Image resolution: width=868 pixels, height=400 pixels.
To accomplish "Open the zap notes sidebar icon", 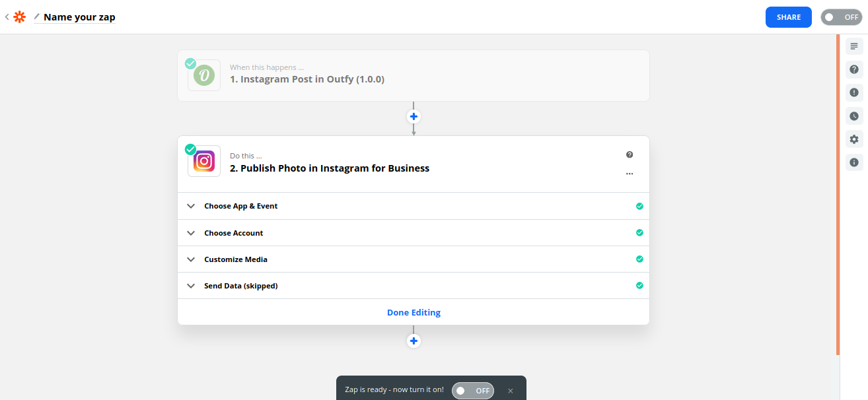I will (x=854, y=46).
